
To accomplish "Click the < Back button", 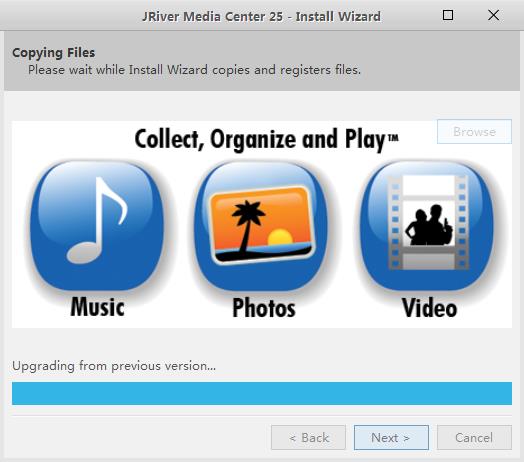I will [x=308, y=437].
